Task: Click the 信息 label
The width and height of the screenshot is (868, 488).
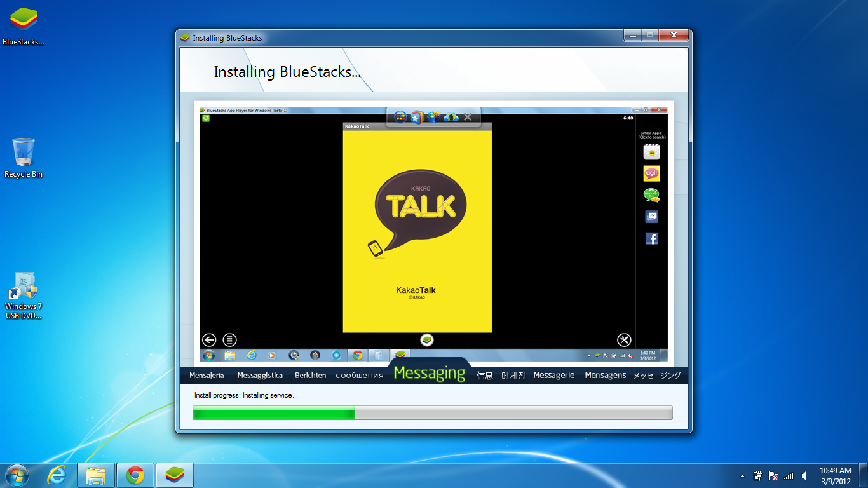Action: (x=485, y=376)
